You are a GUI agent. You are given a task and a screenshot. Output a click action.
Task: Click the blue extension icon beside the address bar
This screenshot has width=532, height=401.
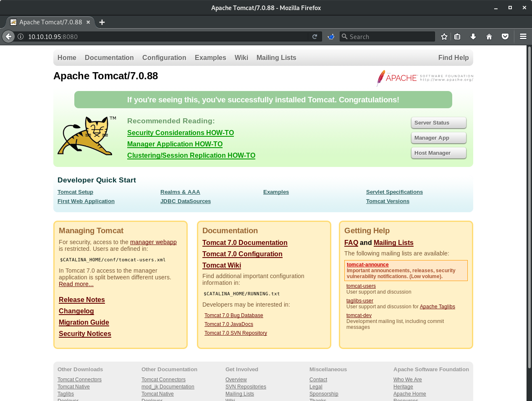(x=331, y=36)
